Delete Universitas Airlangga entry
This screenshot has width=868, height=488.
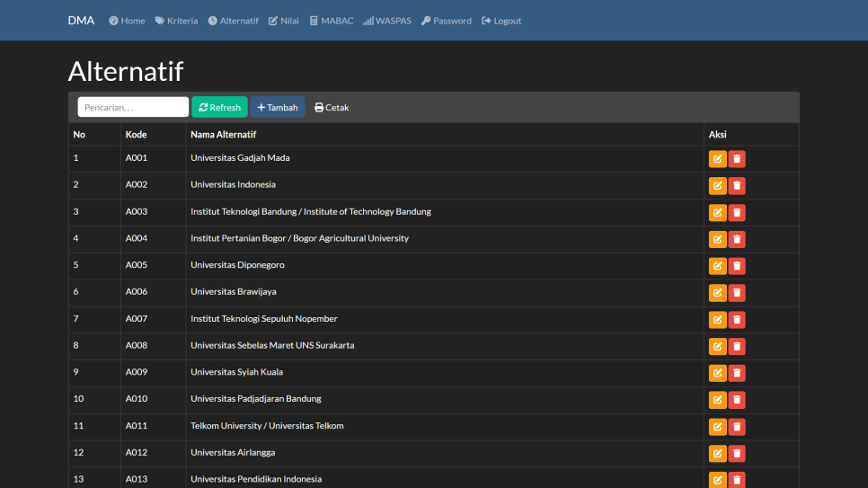click(x=737, y=453)
